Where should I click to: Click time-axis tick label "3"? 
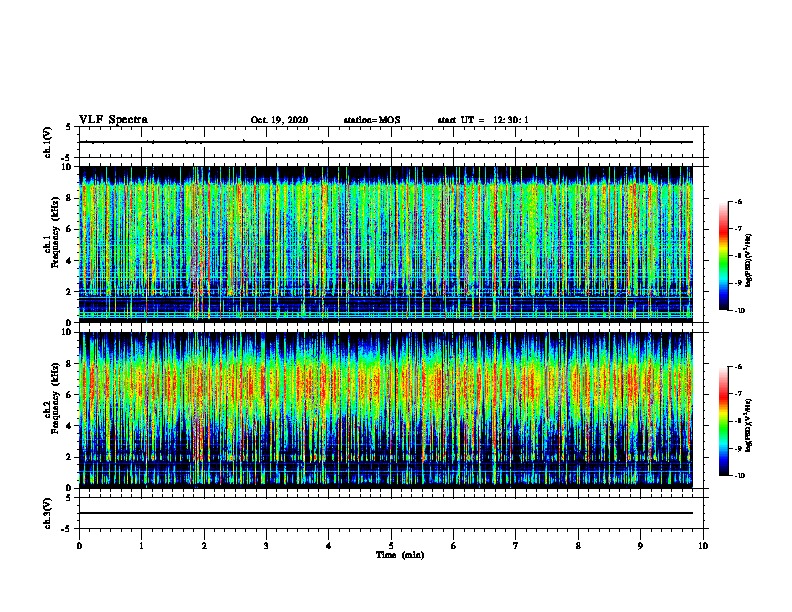tap(266, 546)
